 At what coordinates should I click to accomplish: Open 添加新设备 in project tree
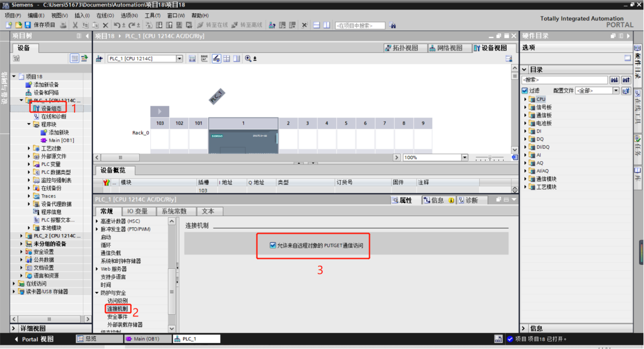click(x=42, y=84)
